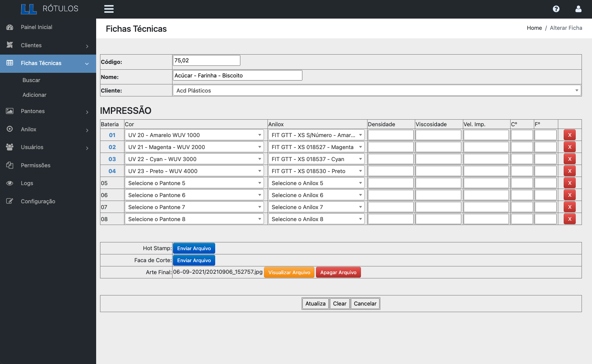Click the user profile icon
Viewport: 592px width, 364px height.
[578, 9]
